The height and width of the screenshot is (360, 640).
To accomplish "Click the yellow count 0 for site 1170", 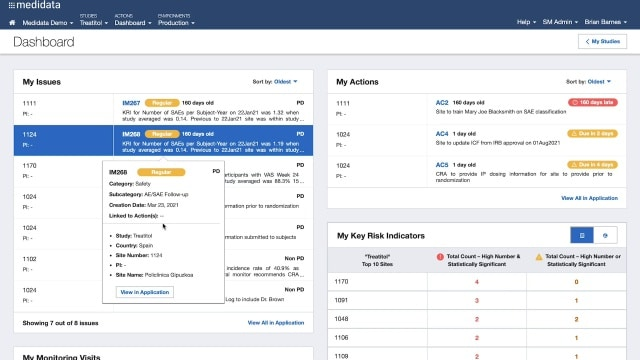I will (576, 282).
